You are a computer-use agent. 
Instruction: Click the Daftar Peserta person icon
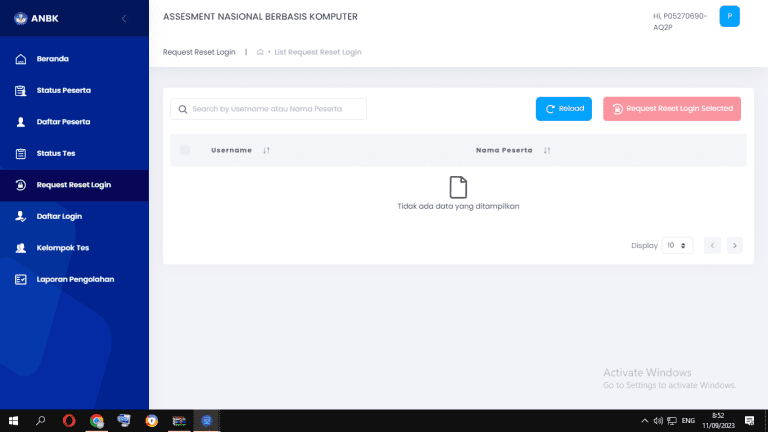click(x=20, y=122)
